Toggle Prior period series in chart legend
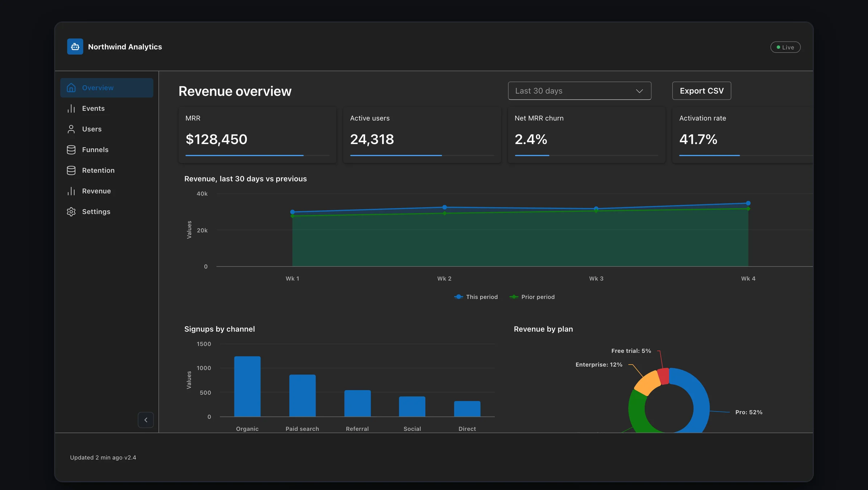 click(532, 297)
